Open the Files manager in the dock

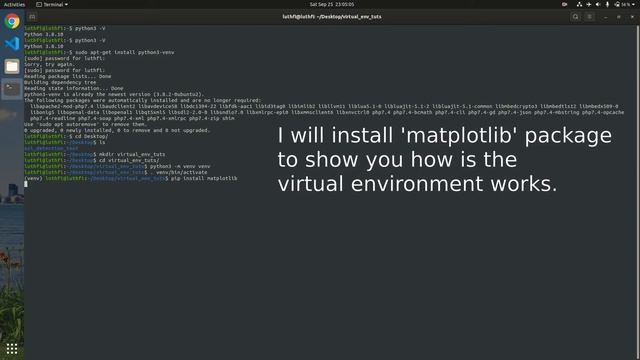point(12,66)
